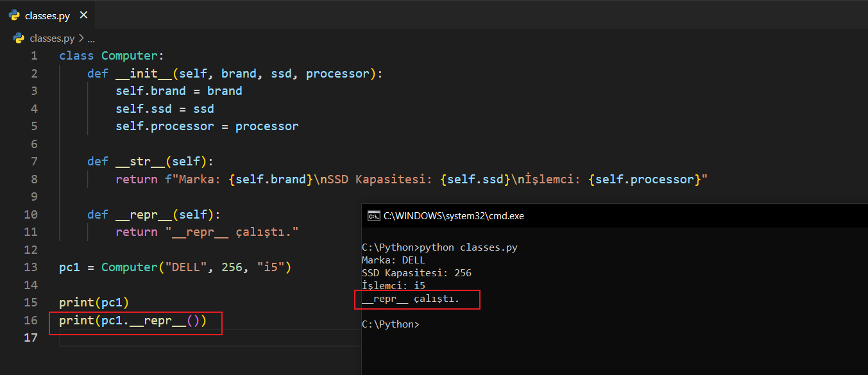Click the Python icon on the classes.py tab
The height and width of the screenshot is (375, 868).
point(14,16)
